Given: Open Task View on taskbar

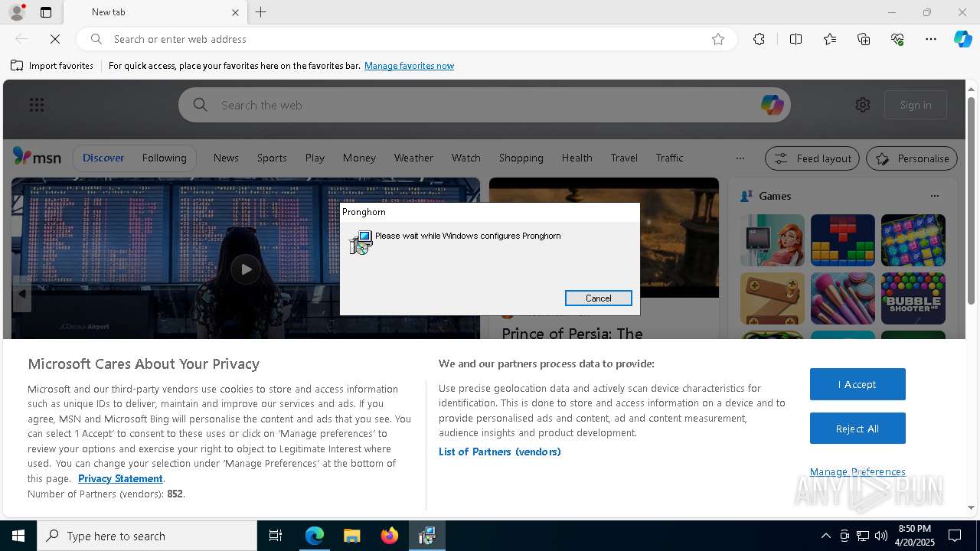Looking at the screenshot, I should 276,536.
